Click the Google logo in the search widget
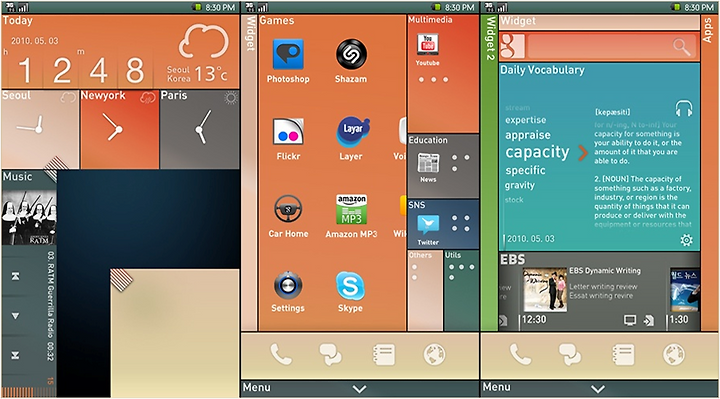This screenshot has width=720, height=399. tap(512, 46)
